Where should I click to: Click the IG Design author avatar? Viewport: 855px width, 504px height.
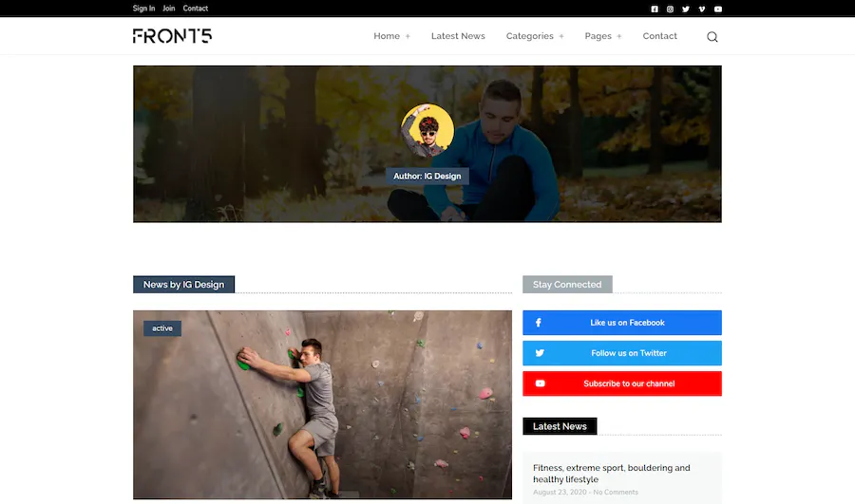click(427, 130)
